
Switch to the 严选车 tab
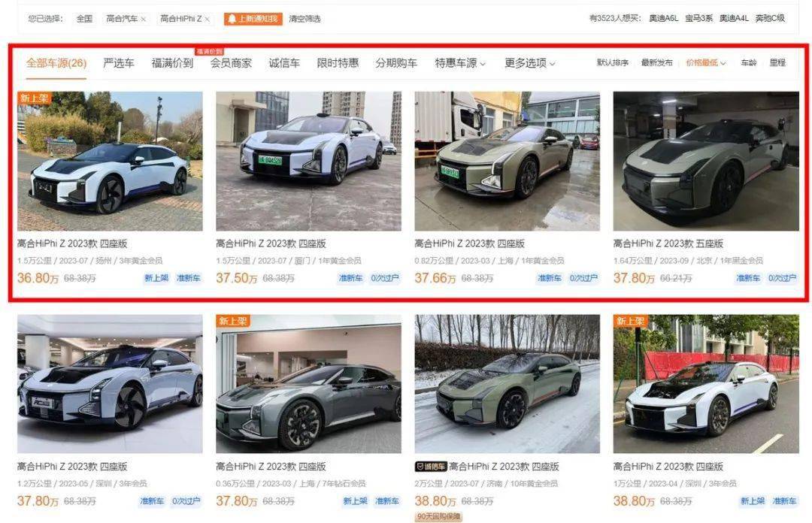pyautogui.click(x=119, y=63)
